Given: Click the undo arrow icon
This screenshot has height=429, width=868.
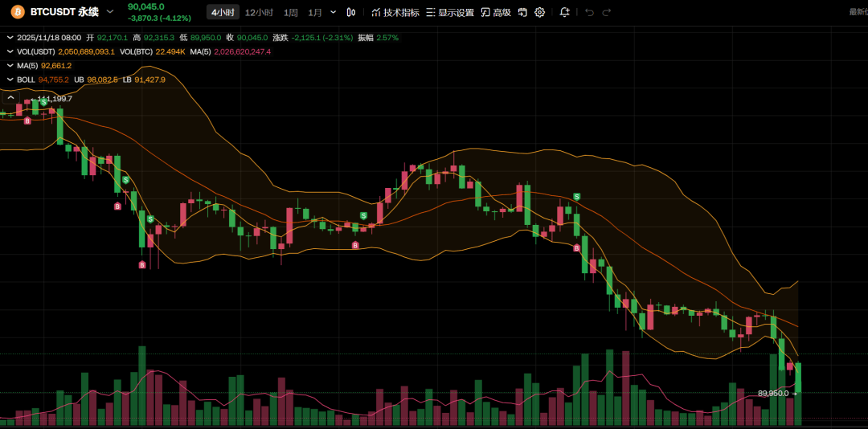Looking at the screenshot, I should (x=589, y=13).
